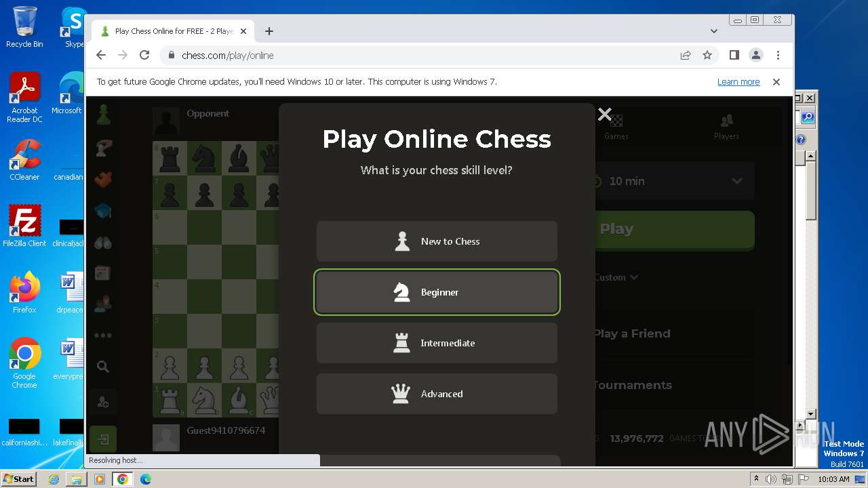Click the chess.com pawn logo in sidebar

click(x=103, y=115)
